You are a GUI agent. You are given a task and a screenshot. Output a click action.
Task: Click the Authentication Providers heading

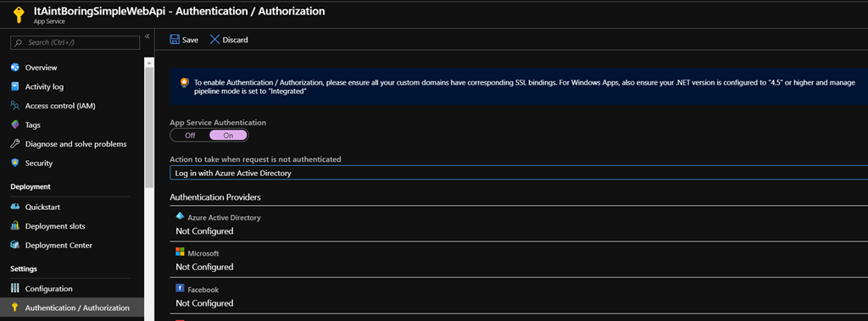(x=215, y=197)
